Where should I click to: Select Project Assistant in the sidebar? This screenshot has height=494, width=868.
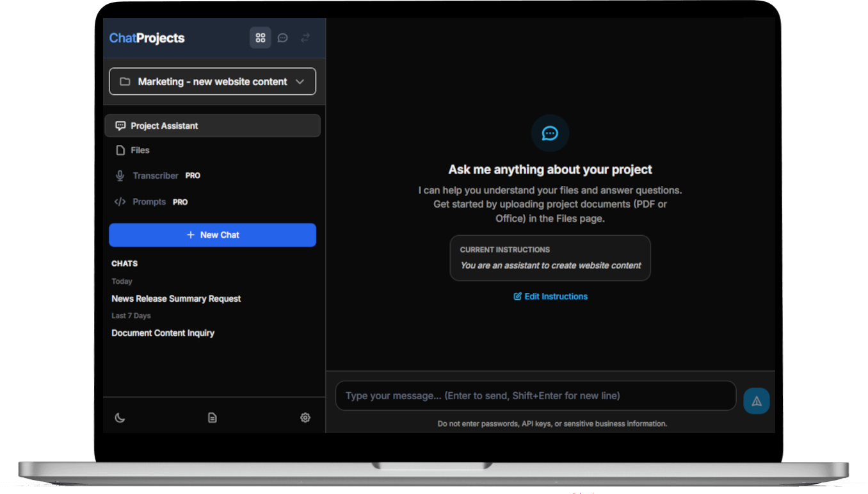[213, 126]
